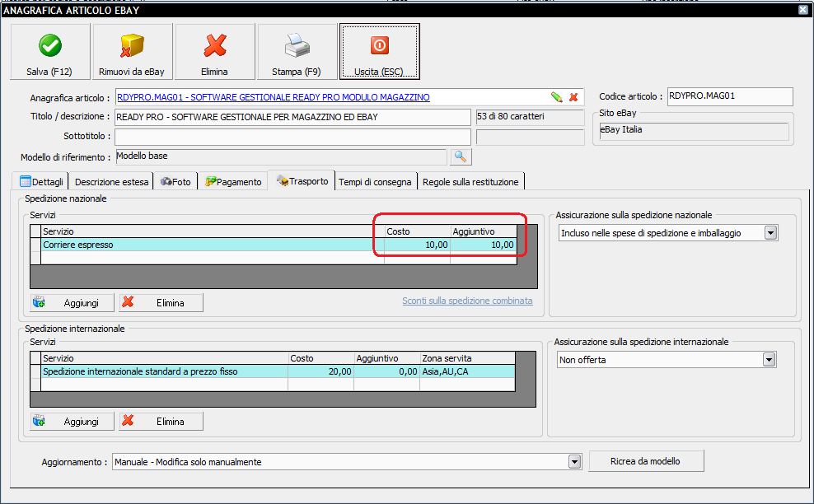Click the eBay Italia site field
The image size is (814, 504).
(694, 130)
